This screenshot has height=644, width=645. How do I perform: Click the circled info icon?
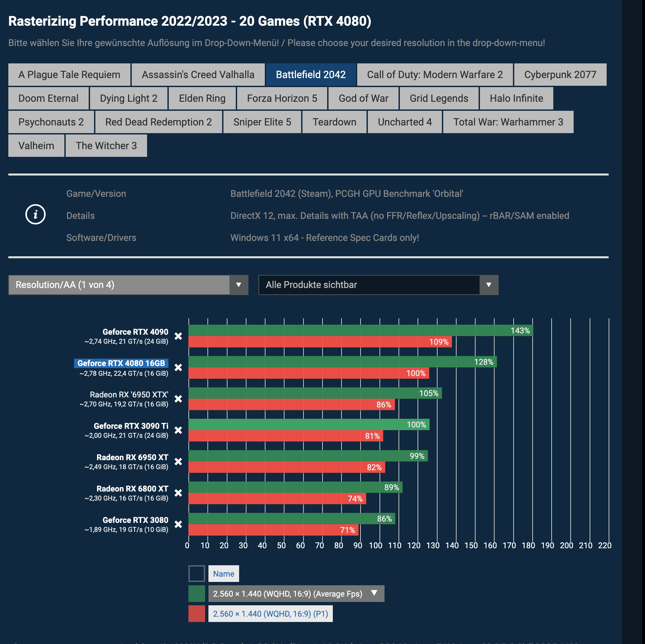click(35, 215)
